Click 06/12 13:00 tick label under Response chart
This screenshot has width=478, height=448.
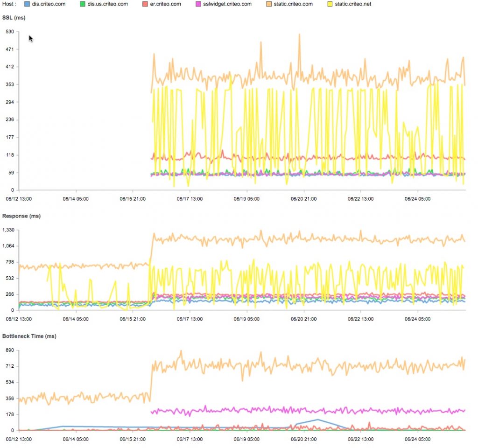pos(19,319)
